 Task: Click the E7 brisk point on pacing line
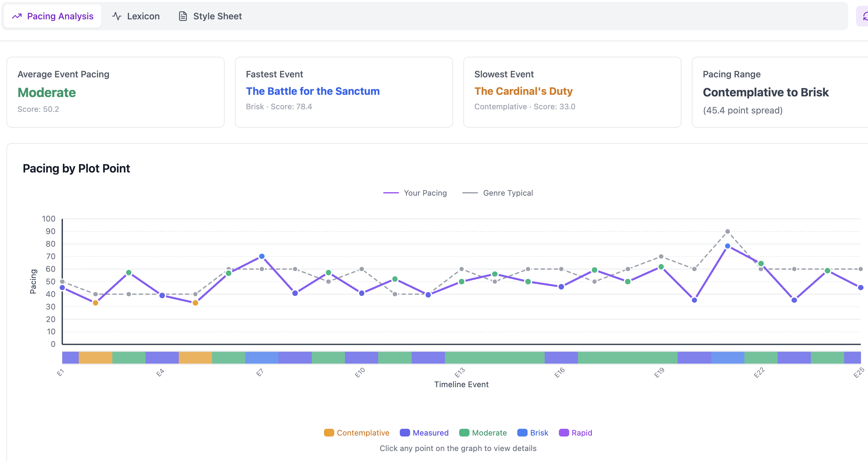tap(262, 257)
